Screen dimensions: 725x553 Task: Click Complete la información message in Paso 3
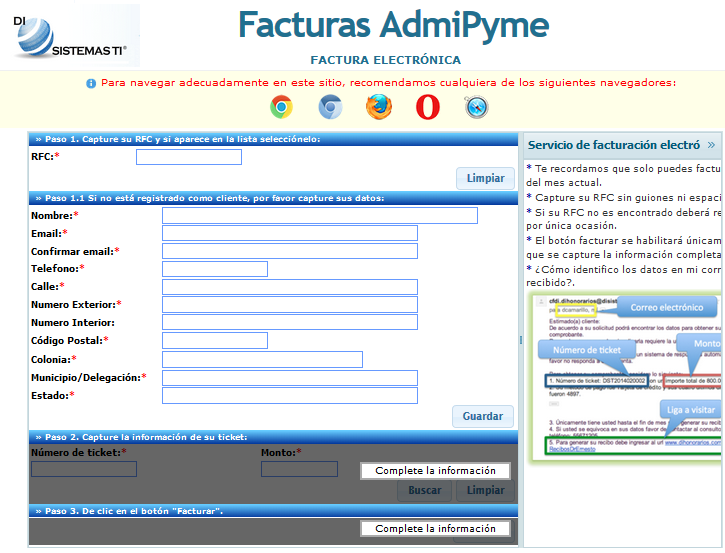436,528
